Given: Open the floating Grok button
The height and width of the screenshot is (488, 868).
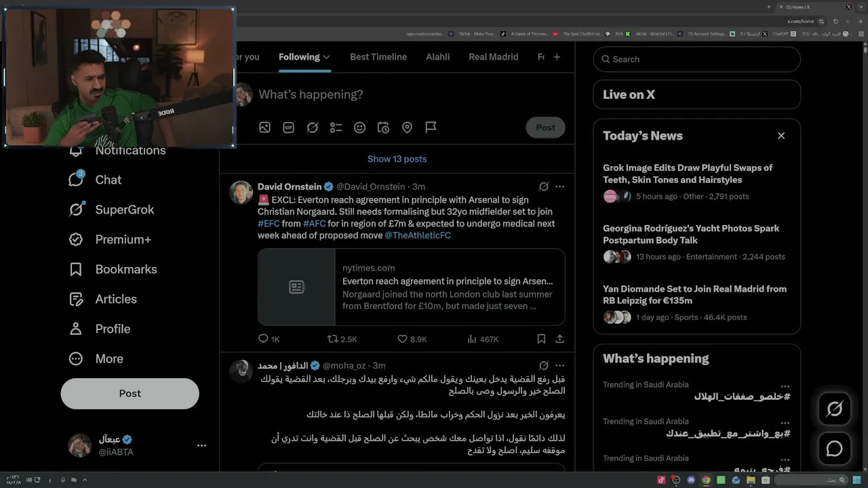Looking at the screenshot, I should [834, 409].
